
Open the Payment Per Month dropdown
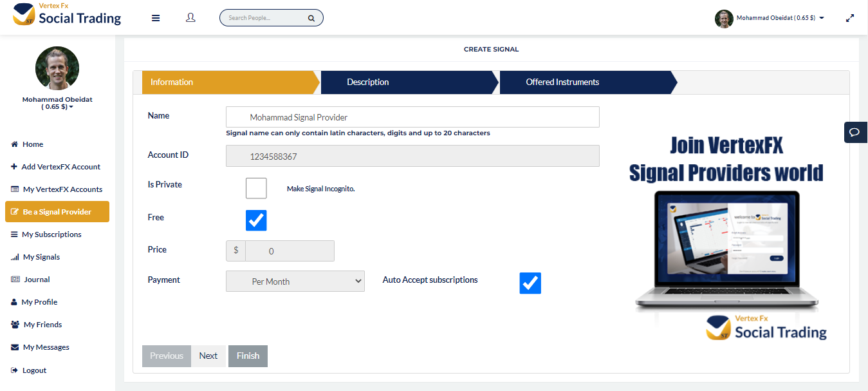coord(295,281)
